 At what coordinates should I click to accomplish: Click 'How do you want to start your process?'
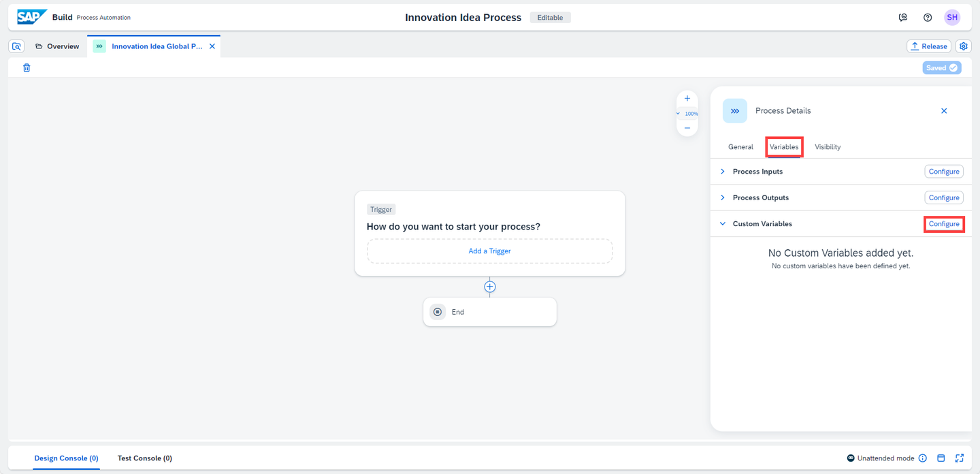453,227
